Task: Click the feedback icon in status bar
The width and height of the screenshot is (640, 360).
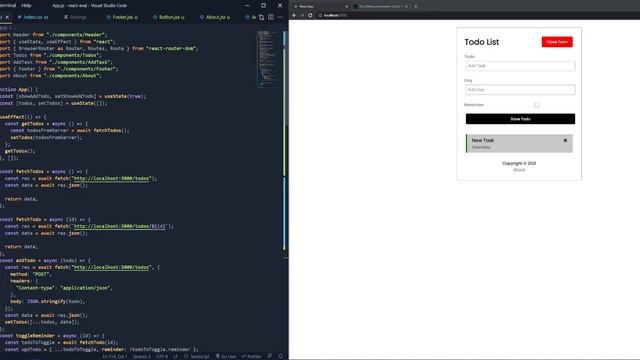Action: pyautogui.click(x=270, y=356)
